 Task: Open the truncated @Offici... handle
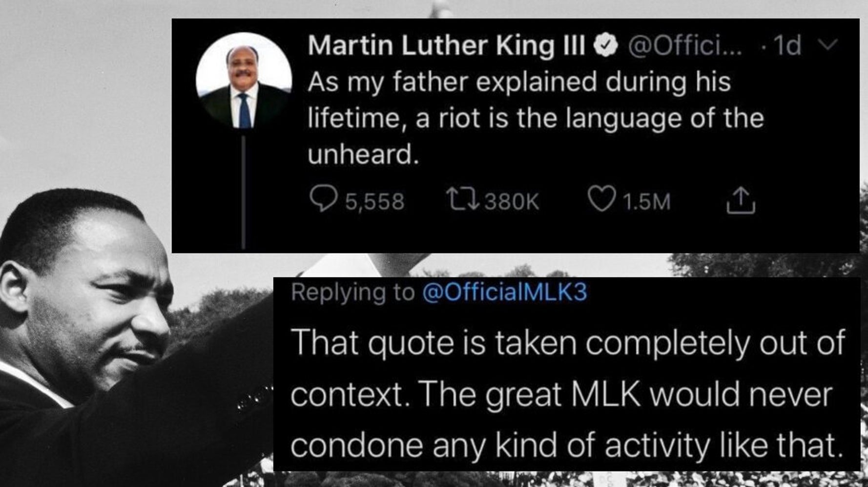(684, 46)
